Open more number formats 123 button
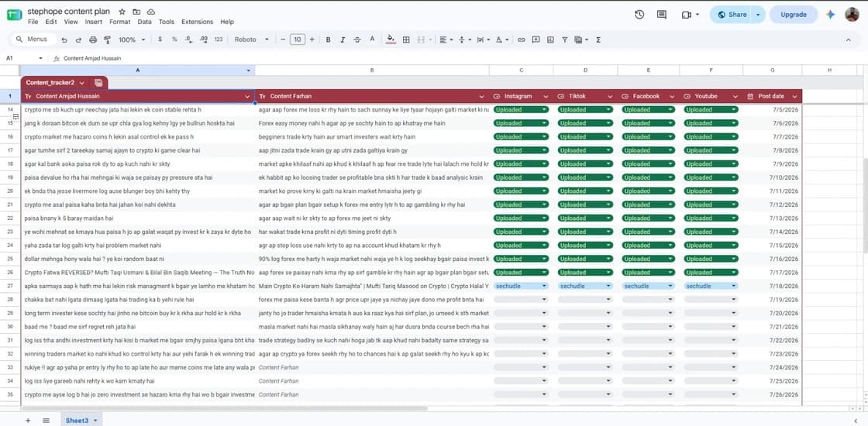Image resolution: width=868 pixels, height=426 pixels. [x=218, y=40]
